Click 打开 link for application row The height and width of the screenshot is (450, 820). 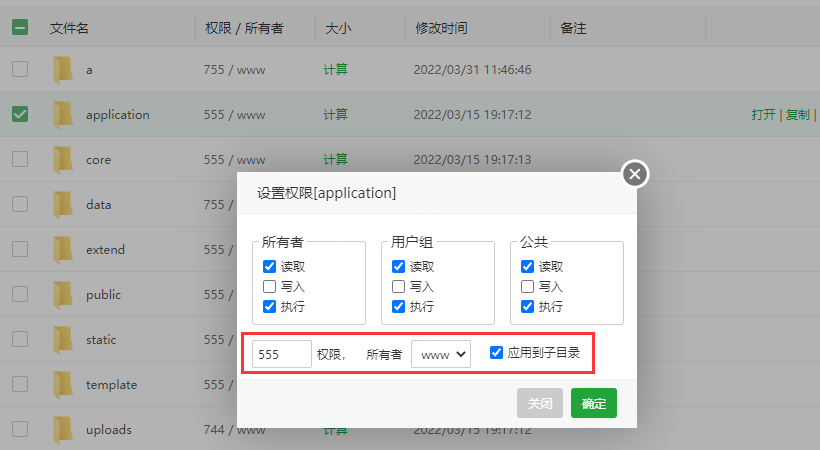pos(763,114)
